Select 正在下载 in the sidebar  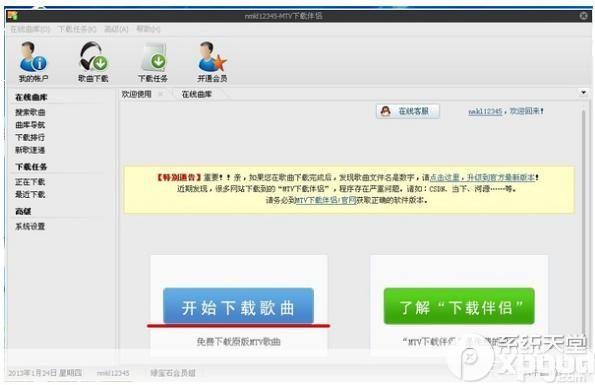click(x=30, y=182)
